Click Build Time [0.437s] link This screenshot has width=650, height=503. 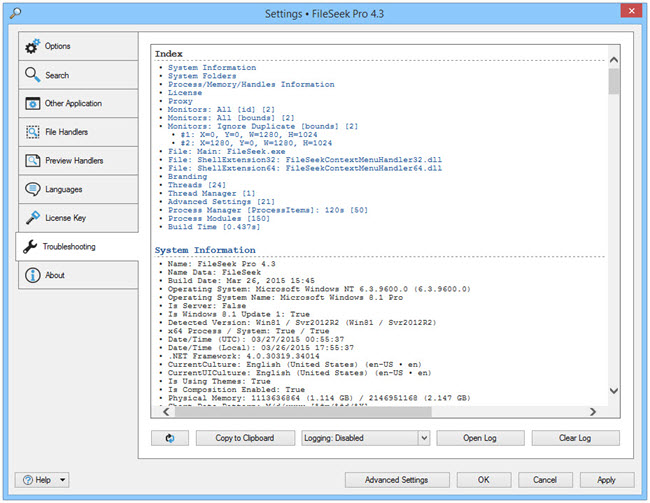point(214,227)
